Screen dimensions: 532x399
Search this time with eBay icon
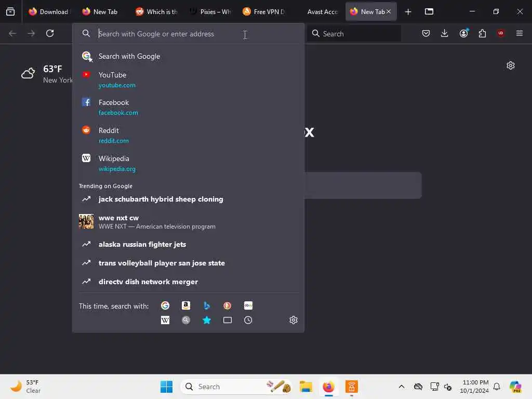[248, 305]
